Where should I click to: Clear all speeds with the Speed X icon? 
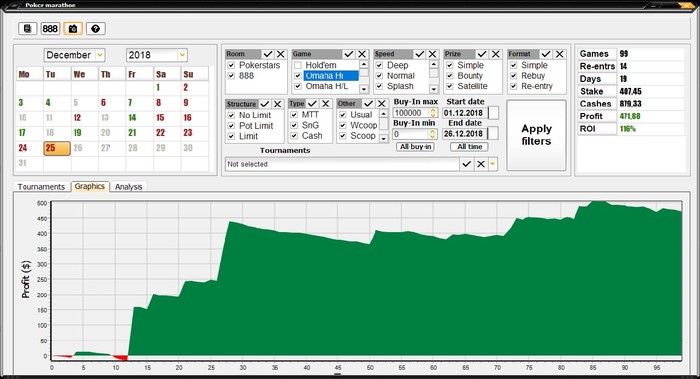click(433, 54)
